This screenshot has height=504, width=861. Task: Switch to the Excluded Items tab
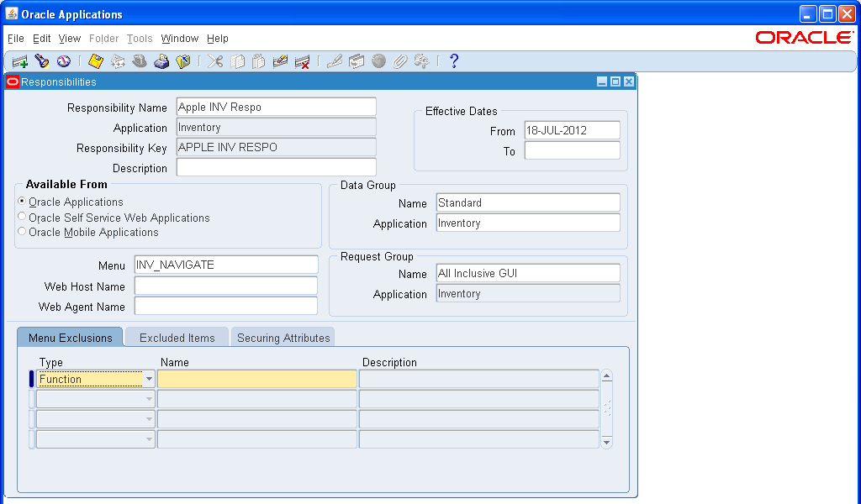pos(176,337)
